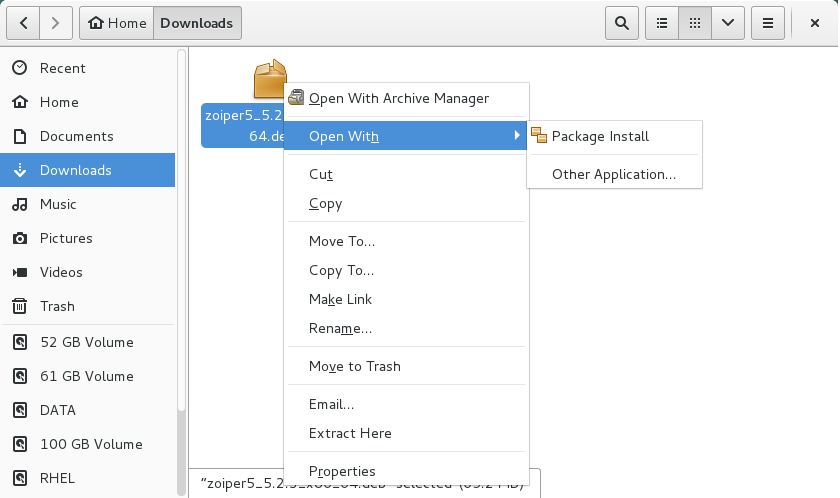Click the search magnifier icon in toolbar
Screen dimensions: 840x498
(622, 22)
